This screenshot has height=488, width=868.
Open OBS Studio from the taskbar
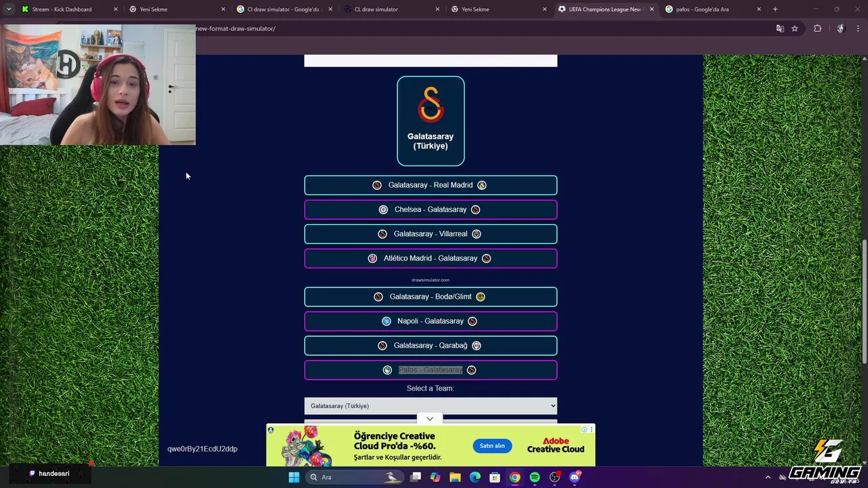(x=555, y=477)
